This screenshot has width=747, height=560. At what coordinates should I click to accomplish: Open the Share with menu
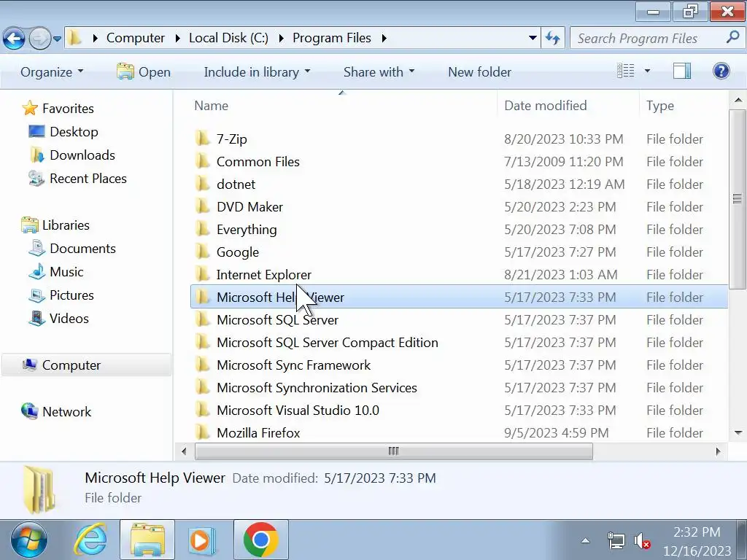coord(379,72)
